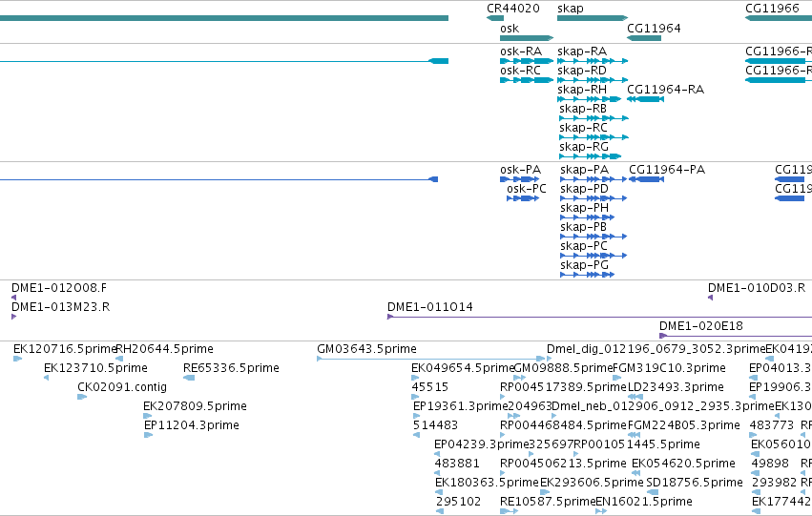Select the skap-PA protein label
This screenshot has width=812, height=516.
coord(584,170)
